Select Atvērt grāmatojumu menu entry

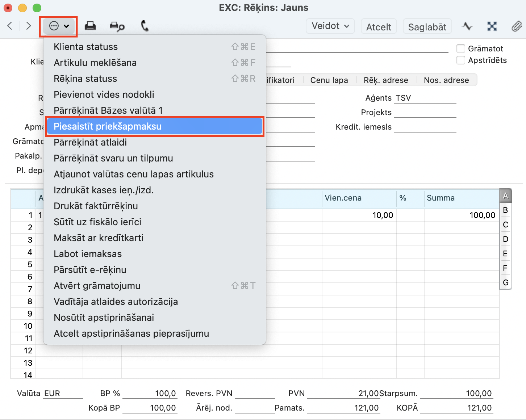click(x=97, y=286)
